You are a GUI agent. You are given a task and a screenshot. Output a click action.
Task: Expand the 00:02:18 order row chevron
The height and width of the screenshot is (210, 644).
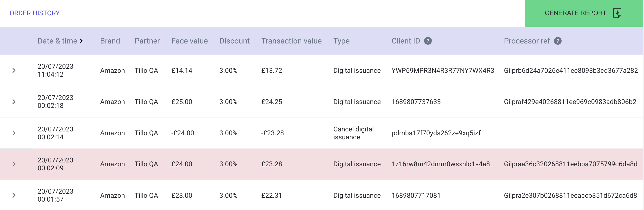pos(14,102)
